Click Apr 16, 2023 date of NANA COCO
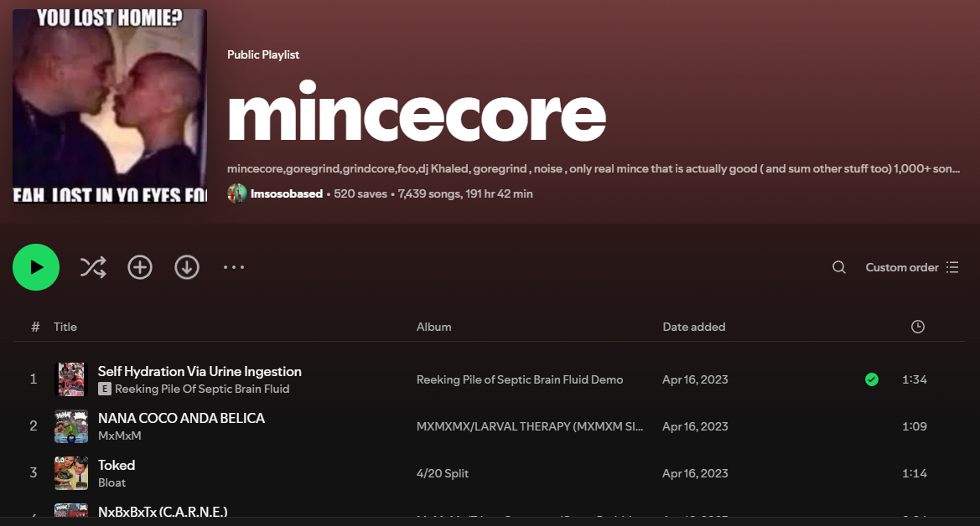The width and height of the screenshot is (980, 526). 695,426
